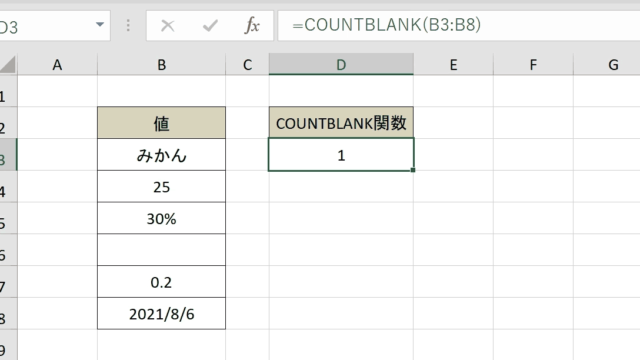Select column E header
The image size is (640, 360).
coord(453,64)
